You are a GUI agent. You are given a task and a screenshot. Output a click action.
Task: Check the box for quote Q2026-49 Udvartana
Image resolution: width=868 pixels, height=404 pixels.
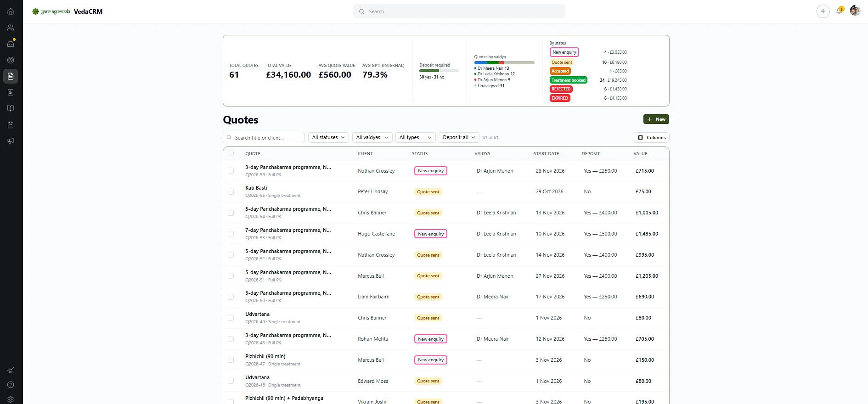click(231, 318)
